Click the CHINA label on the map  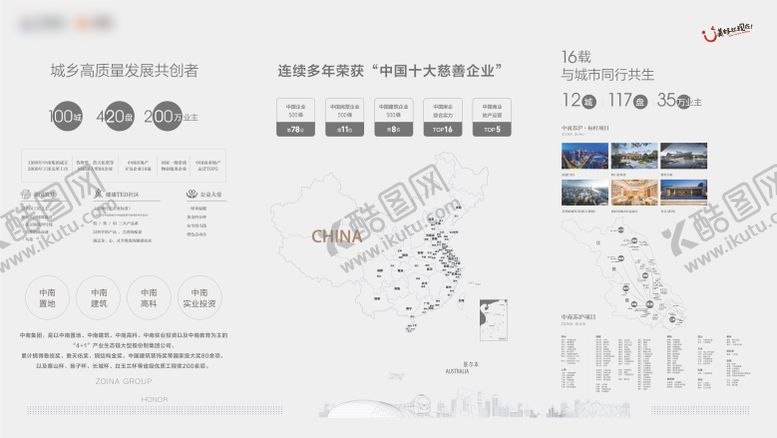pos(337,236)
